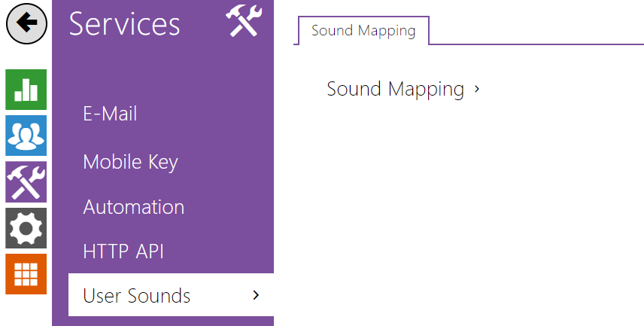Click the purple line beside Sound Mapping tab

534,44
